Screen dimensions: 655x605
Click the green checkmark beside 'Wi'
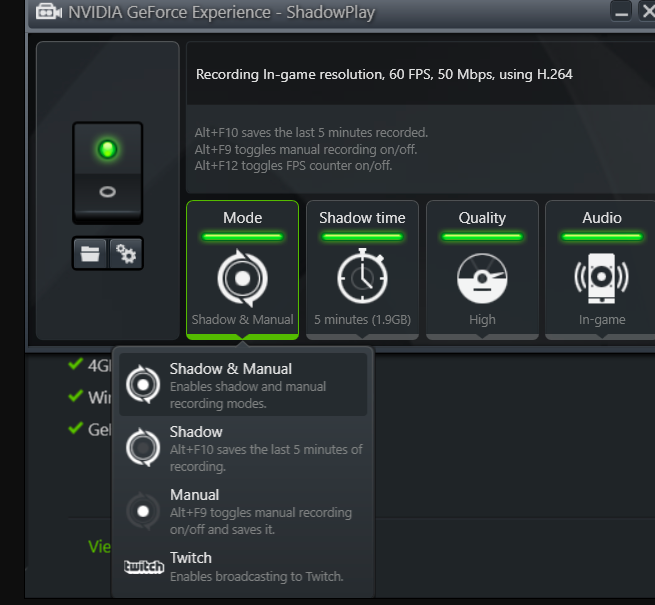click(x=75, y=395)
